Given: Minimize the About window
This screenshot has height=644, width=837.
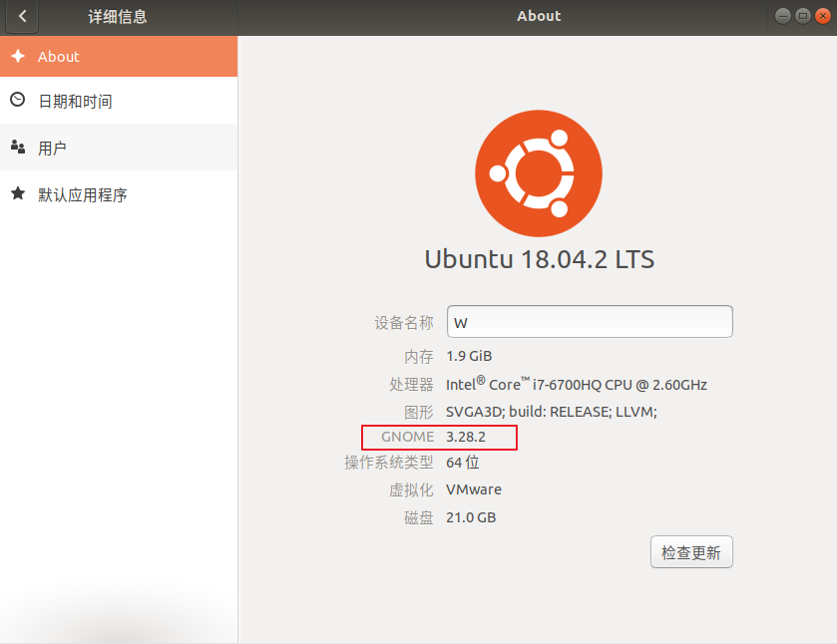Looking at the screenshot, I should coord(783,16).
